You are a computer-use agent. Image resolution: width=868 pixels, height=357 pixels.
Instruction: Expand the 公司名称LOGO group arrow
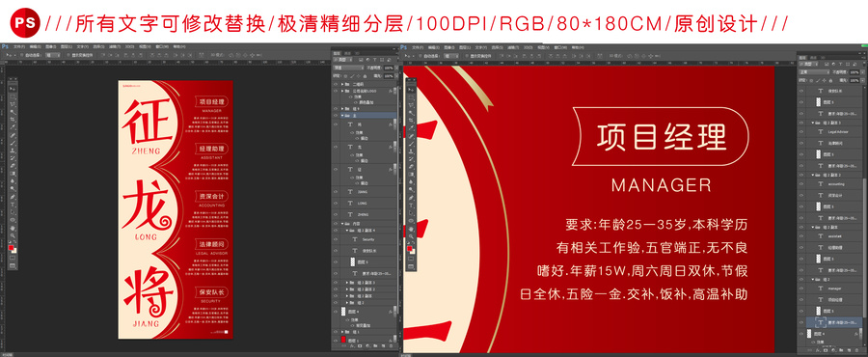point(342,91)
